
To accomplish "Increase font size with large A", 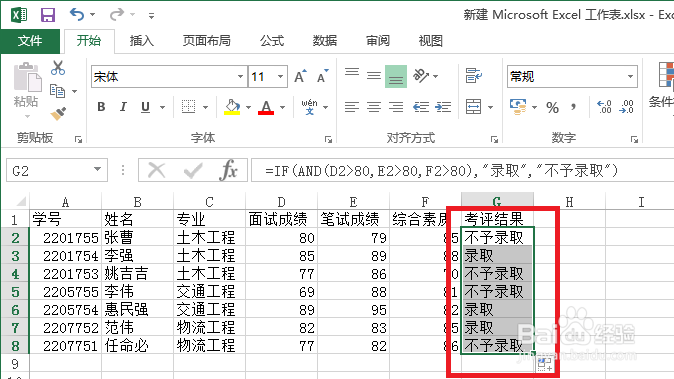I will [x=300, y=76].
